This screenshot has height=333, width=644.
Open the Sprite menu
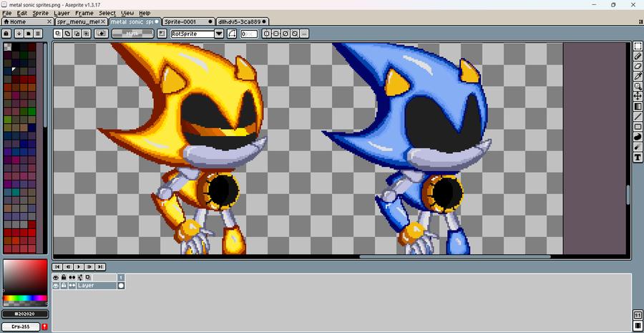40,13
